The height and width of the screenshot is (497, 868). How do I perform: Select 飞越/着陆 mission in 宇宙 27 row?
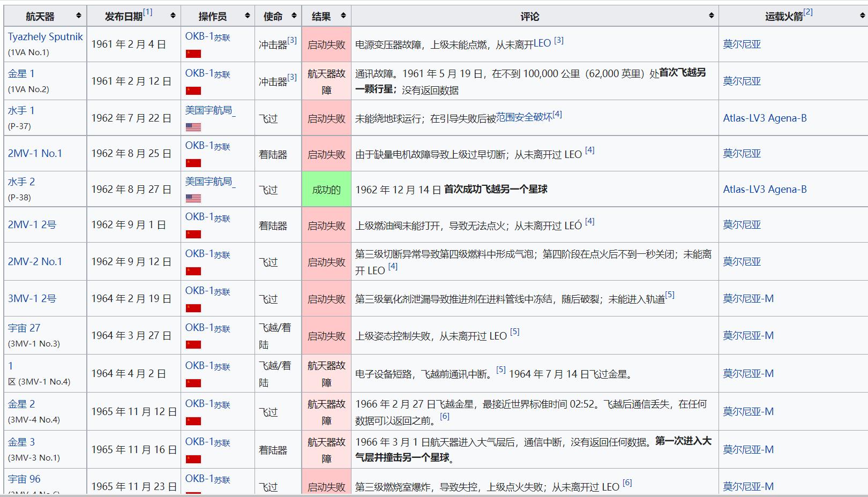click(275, 336)
